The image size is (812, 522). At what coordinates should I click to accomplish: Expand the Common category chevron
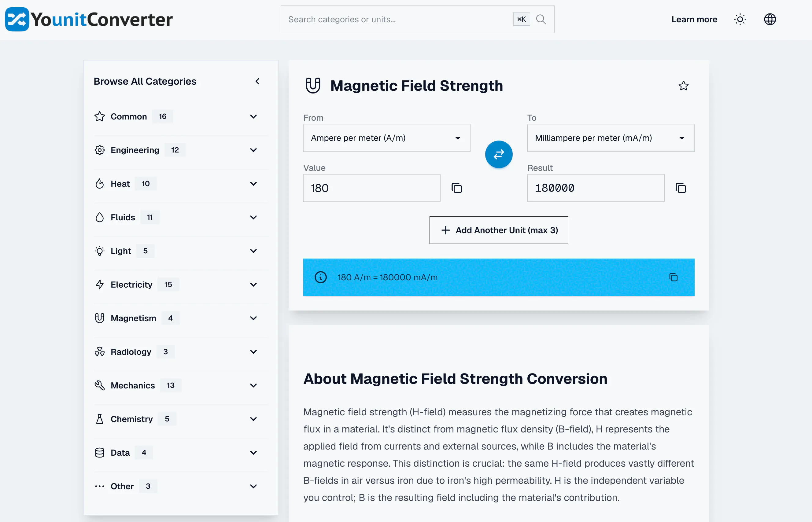(x=253, y=117)
